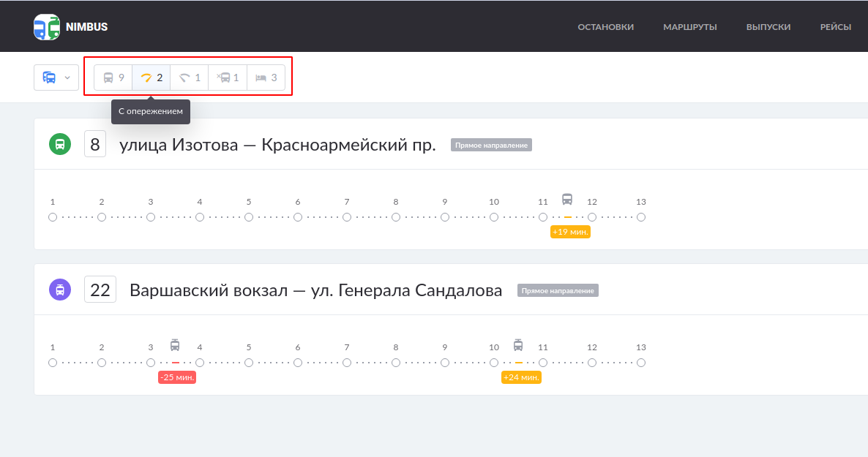868x457 pixels.
Task: Click stop 7 circle on route 8
Action: pyautogui.click(x=347, y=217)
